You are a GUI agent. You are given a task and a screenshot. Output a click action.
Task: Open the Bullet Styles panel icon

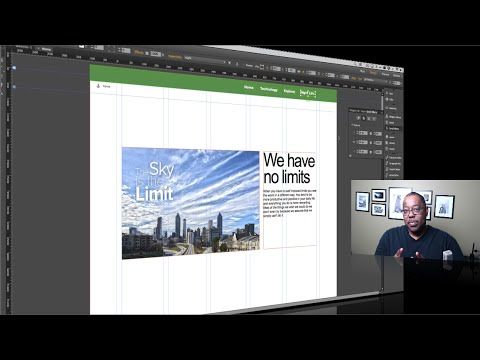click(x=393, y=175)
